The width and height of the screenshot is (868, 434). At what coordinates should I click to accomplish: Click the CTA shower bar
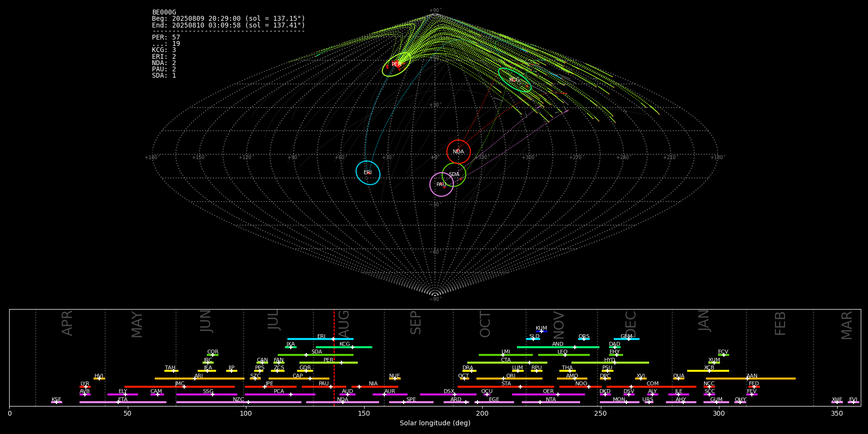pos(507,363)
